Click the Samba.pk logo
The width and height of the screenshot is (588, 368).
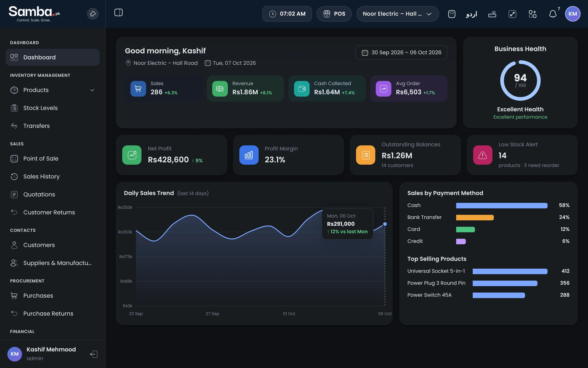point(34,14)
